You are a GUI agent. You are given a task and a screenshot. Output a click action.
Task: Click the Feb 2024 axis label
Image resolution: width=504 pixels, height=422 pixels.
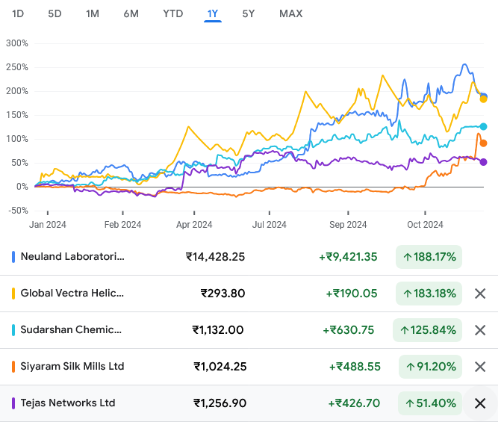(122, 225)
